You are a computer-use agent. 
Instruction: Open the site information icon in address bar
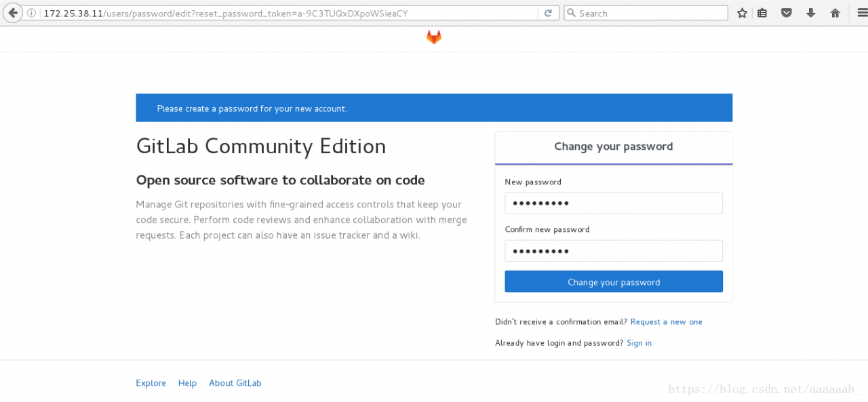[32, 13]
